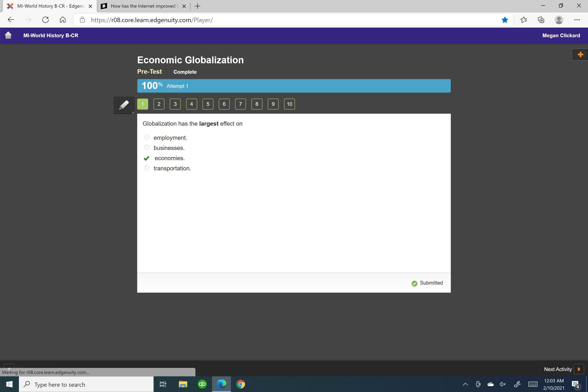
Task: Expand the orange plus side panel
Action: [x=580, y=54]
